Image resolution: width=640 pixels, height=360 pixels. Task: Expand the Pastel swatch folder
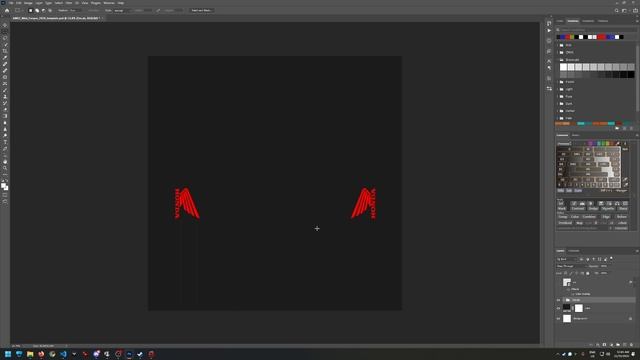pyautogui.click(x=558, y=82)
